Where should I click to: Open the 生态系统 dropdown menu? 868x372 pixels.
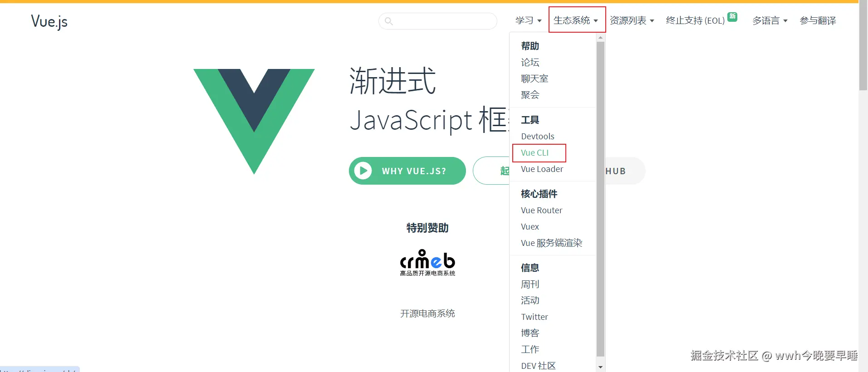tap(576, 20)
